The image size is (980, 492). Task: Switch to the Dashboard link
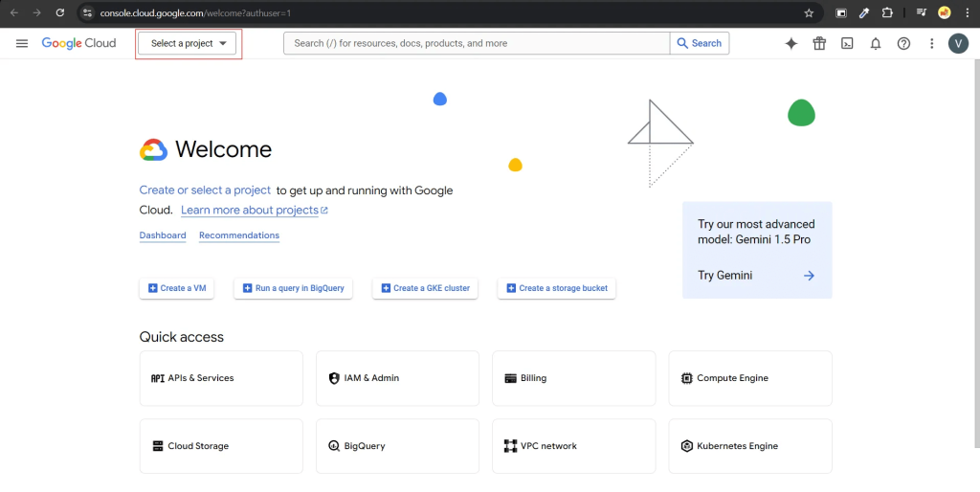click(x=163, y=235)
